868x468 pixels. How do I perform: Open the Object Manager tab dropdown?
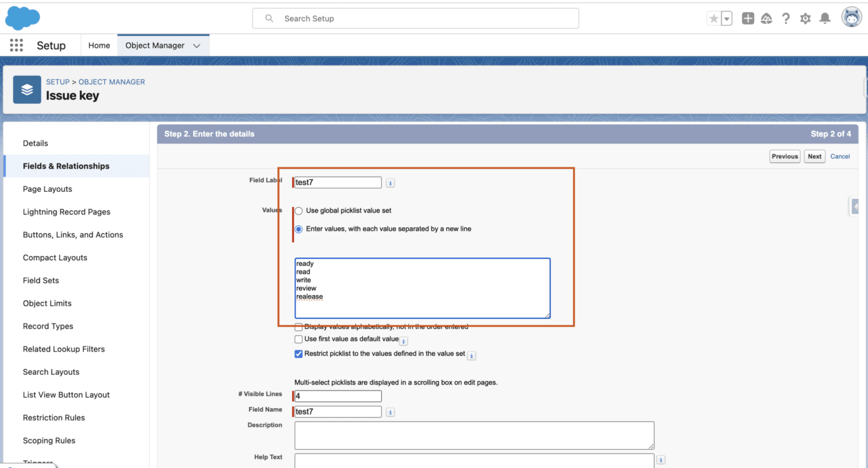[x=196, y=45]
